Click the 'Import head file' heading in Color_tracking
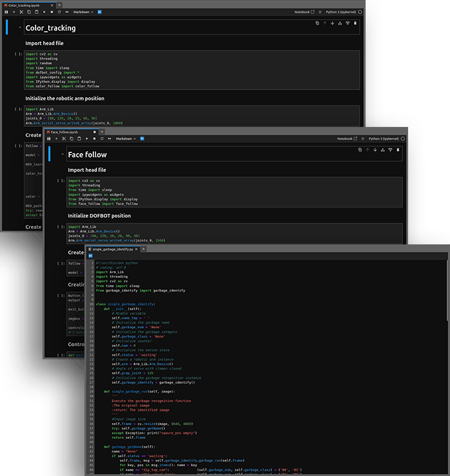The image size is (450, 476). 44,43
